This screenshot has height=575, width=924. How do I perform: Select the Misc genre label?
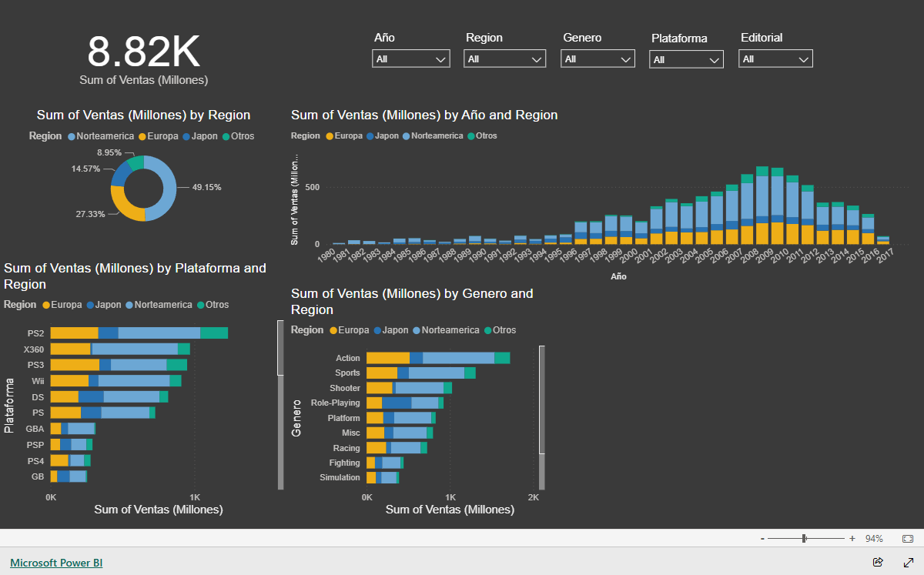click(351, 433)
